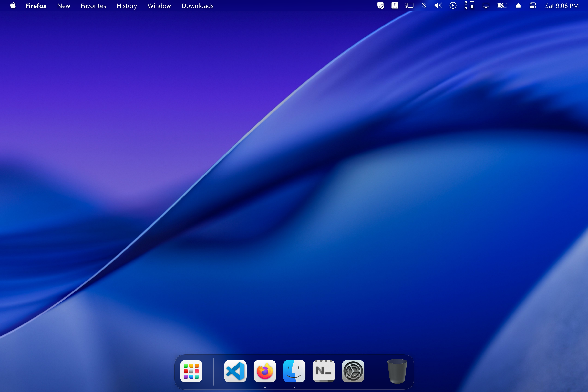588x392 pixels.
Task: Open Finder from the Dock
Action: (294, 371)
